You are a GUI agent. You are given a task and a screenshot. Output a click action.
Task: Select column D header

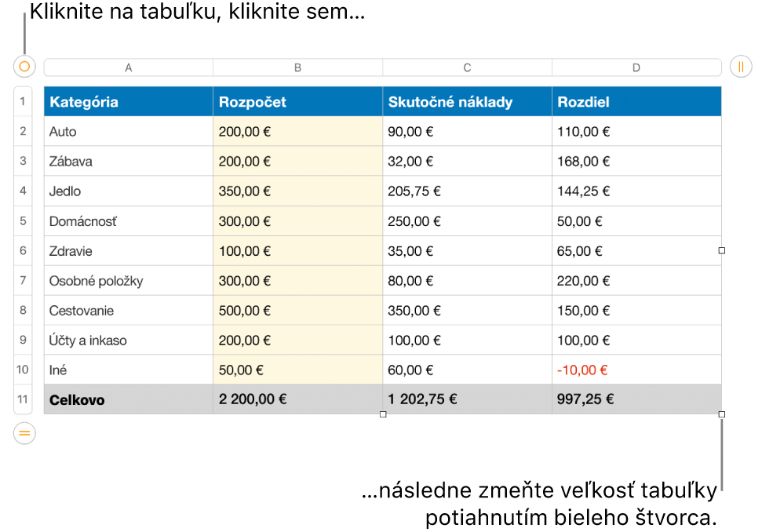tap(636, 67)
